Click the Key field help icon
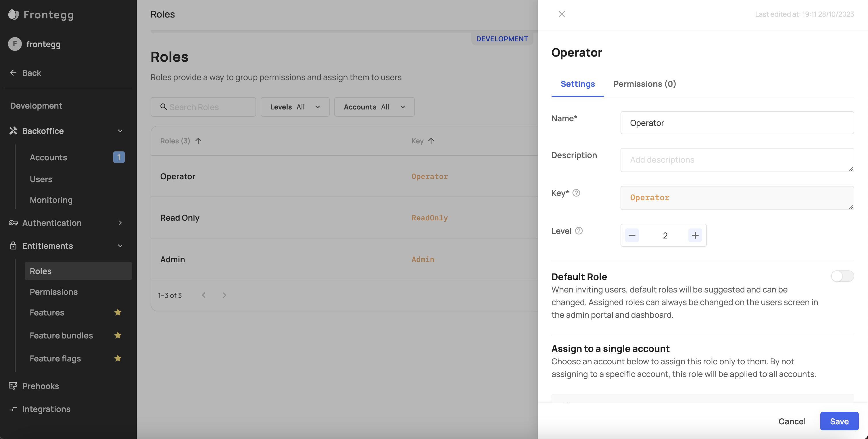The image size is (868, 439). click(576, 193)
